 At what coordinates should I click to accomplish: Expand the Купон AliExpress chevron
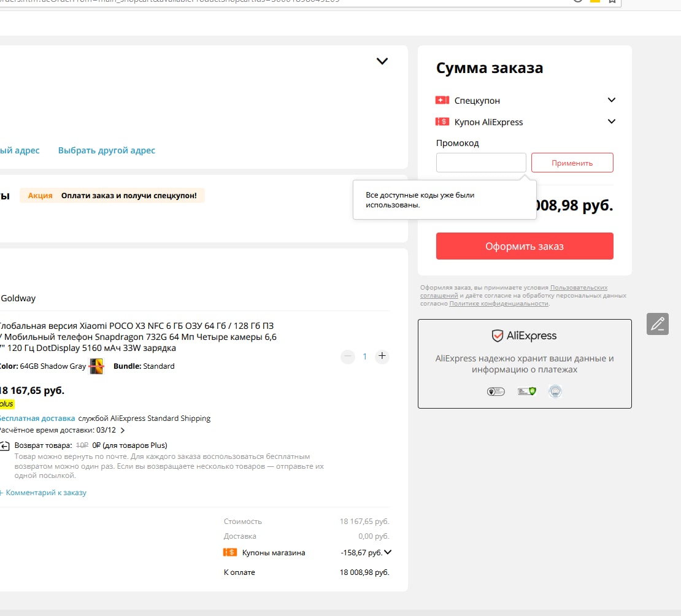[611, 121]
